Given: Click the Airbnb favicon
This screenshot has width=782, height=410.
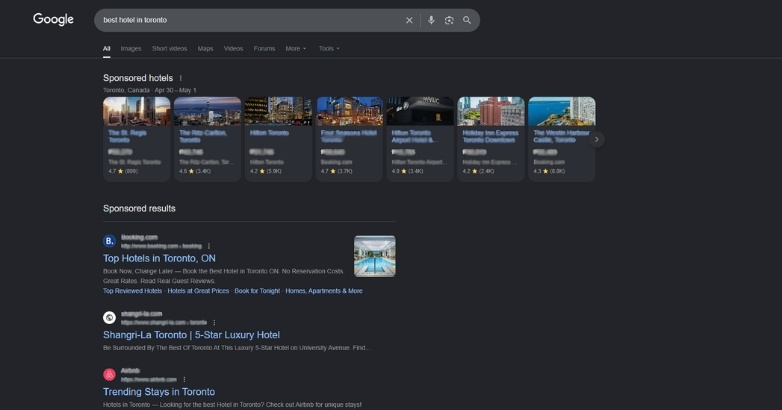Looking at the screenshot, I should [109, 375].
